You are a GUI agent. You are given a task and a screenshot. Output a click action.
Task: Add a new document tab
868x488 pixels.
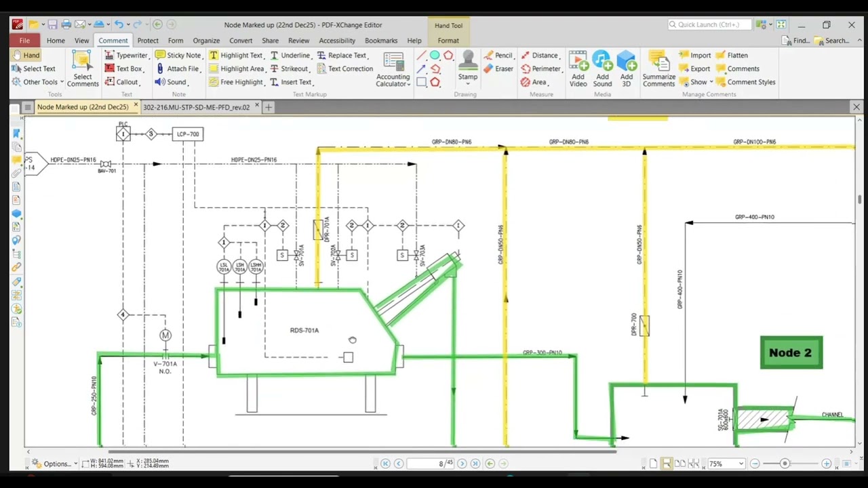tap(269, 107)
